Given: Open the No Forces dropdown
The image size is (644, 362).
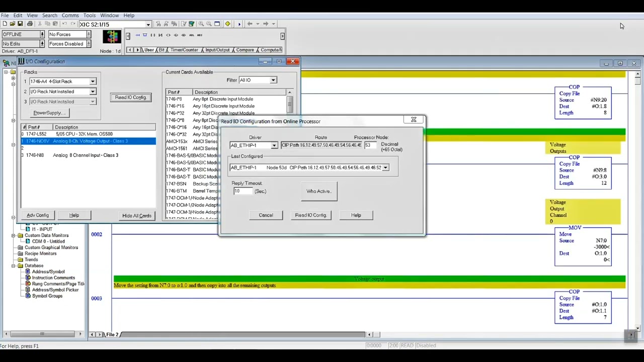Looking at the screenshot, I should (89, 34).
